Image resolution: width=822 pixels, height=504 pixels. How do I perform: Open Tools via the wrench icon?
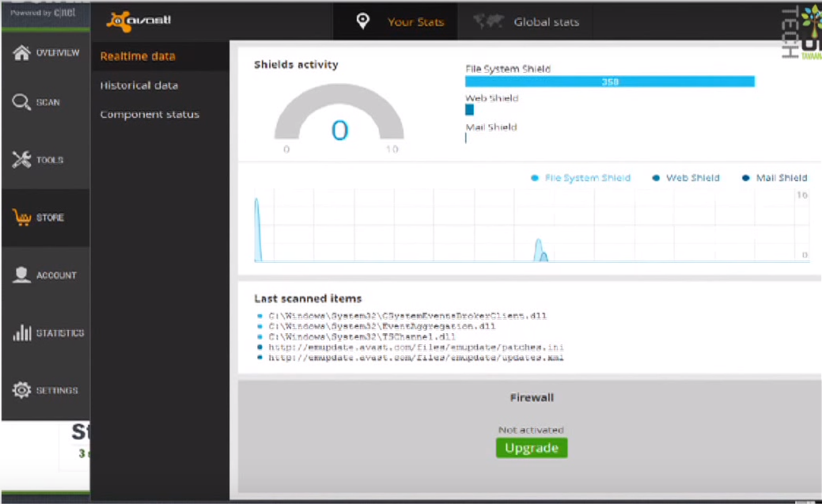[21, 160]
